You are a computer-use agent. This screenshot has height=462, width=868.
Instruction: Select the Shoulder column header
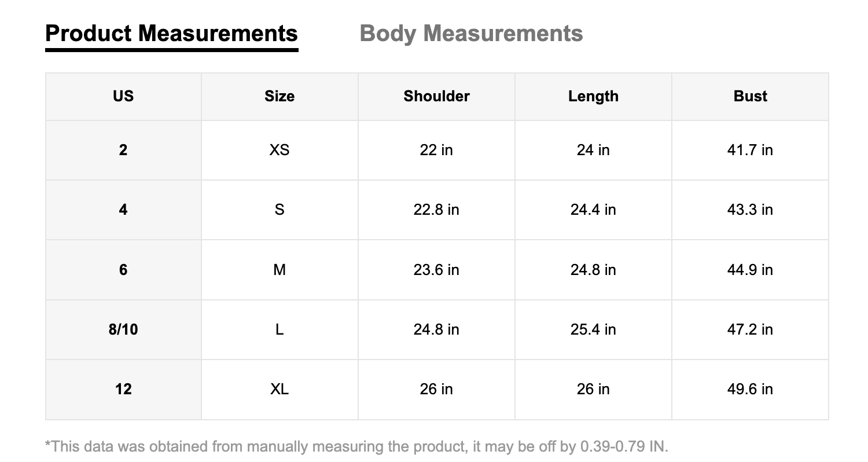(x=436, y=96)
